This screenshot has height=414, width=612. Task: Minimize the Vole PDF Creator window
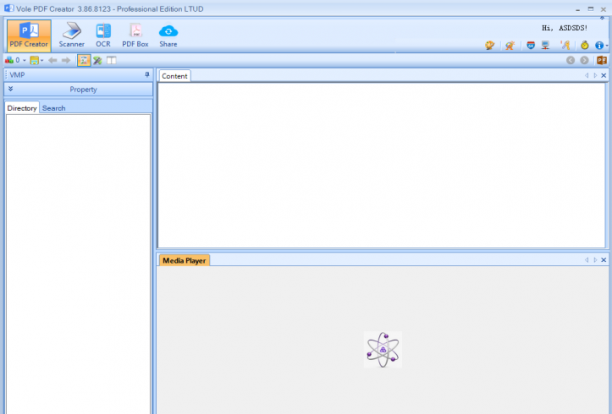[x=578, y=9]
